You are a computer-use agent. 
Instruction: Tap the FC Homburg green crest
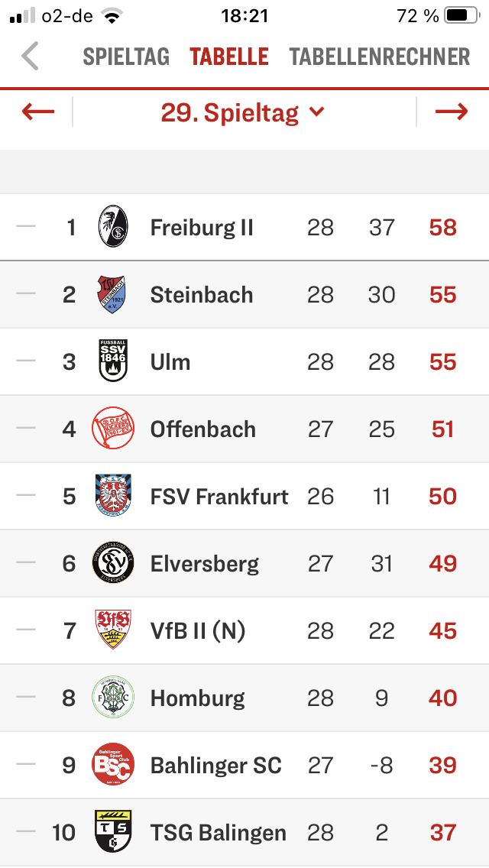(113, 697)
